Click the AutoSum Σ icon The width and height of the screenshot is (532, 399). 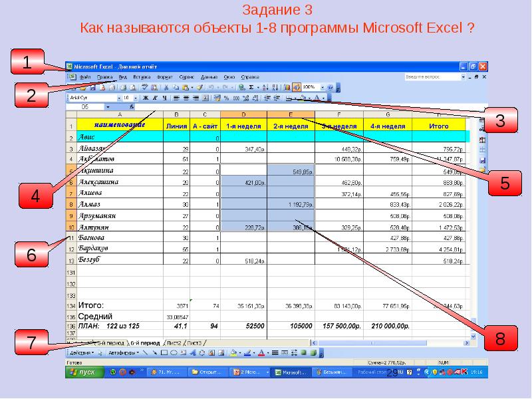(251, 87)
